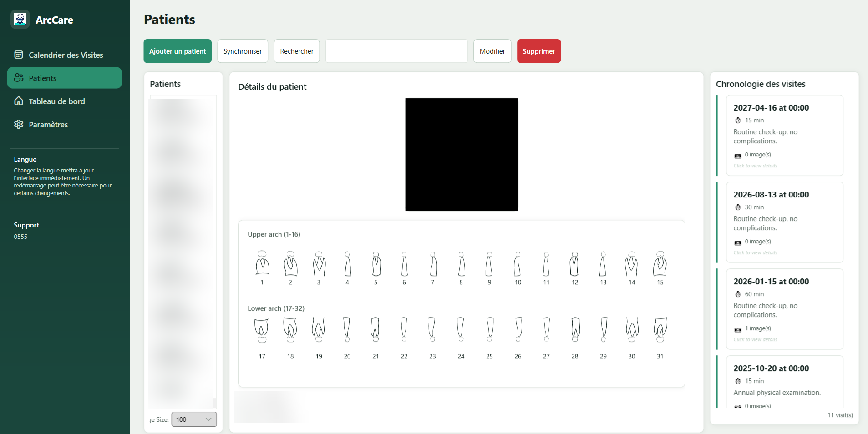Select upper tooth 8 icon
Screen dimensions: 868x434
pos(461,263)
